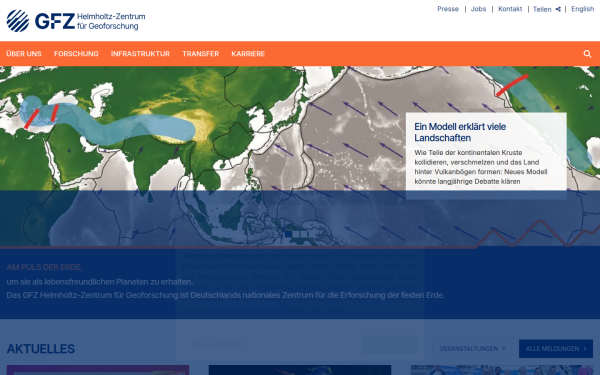
Task: Open the Karriere menu
Action: 248,54
